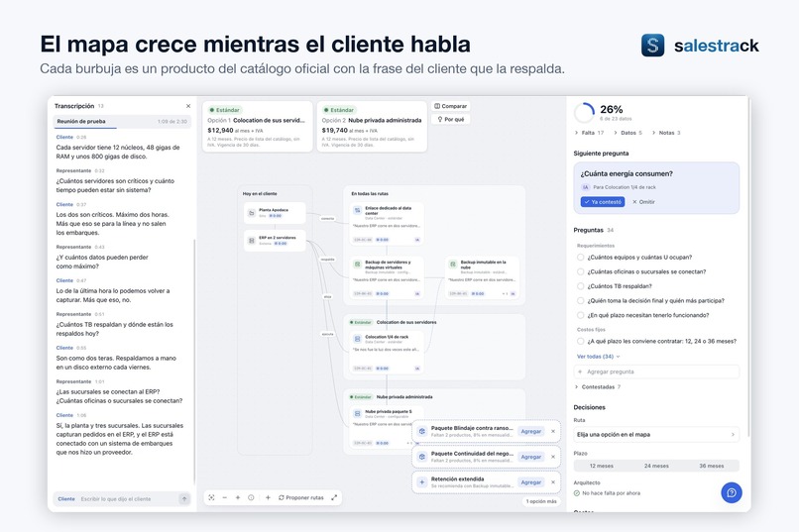Select radio for ¿Cuántos equipos y cuántas U ocupan?
This screenshot has height=532, width=799.
580,258
